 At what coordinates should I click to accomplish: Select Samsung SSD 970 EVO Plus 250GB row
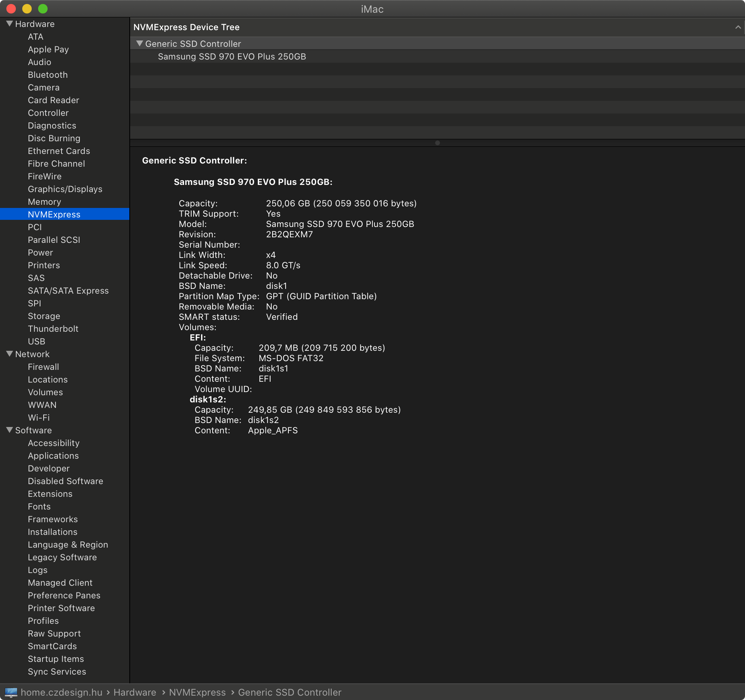coord(437,56)
